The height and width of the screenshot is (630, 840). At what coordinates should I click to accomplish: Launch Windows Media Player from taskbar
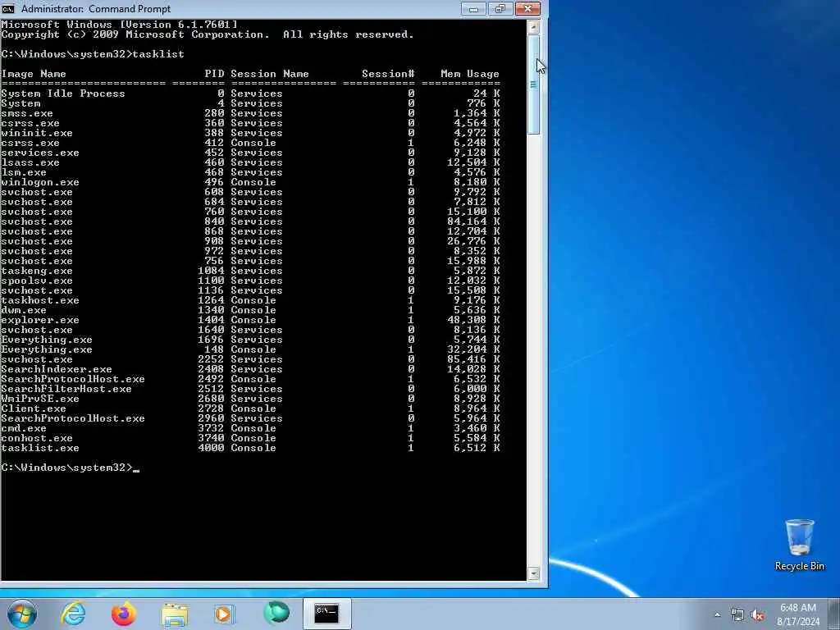point(224,614)
